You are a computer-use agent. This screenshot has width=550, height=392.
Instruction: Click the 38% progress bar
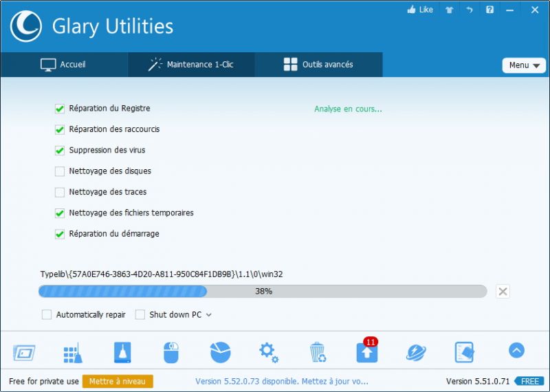pos(263,292)
